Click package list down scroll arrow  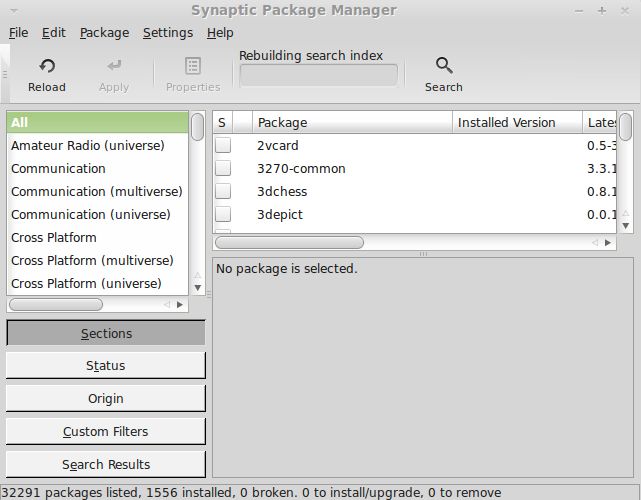pyautogui.click(x=625, y=226)
